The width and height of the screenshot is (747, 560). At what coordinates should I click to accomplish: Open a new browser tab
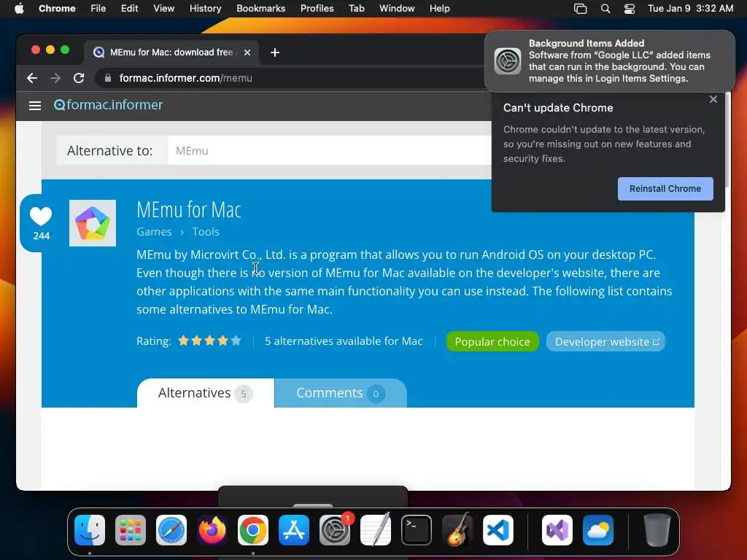pos(275,52)
